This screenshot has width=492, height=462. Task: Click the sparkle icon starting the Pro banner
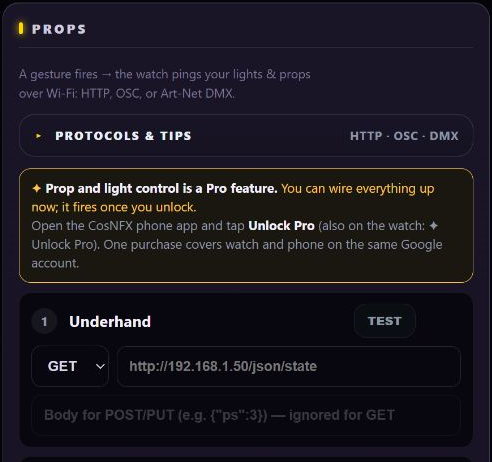click(36, 189)
